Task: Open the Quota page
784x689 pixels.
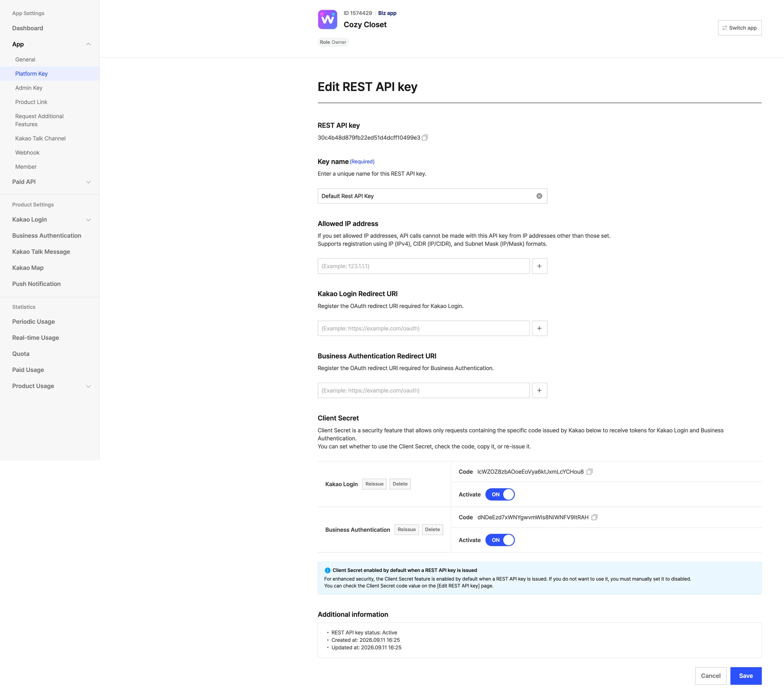Action: point(21,354)
